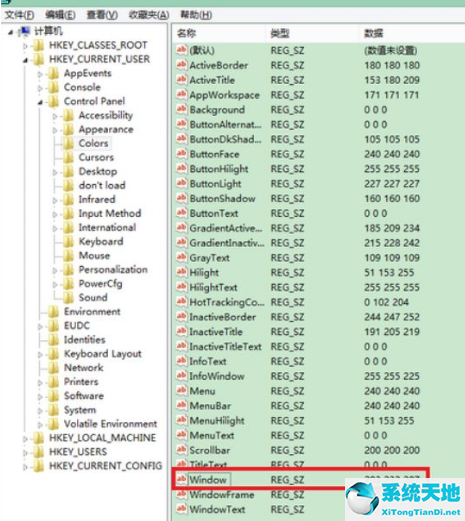Click the GrayText string value icon

(x=181, y=257)
